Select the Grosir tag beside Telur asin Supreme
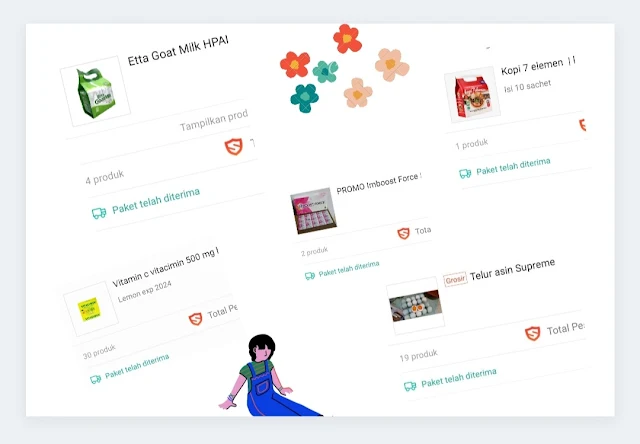This screenshot has height=444, width=640. (x=455, y=280)
